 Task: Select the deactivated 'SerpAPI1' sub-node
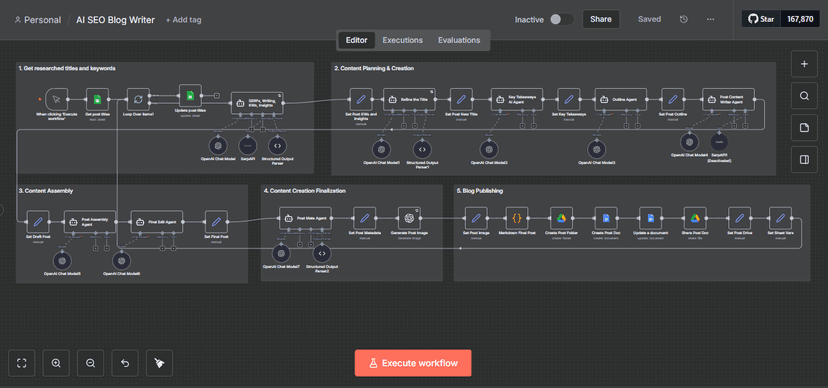coord(719,141)
